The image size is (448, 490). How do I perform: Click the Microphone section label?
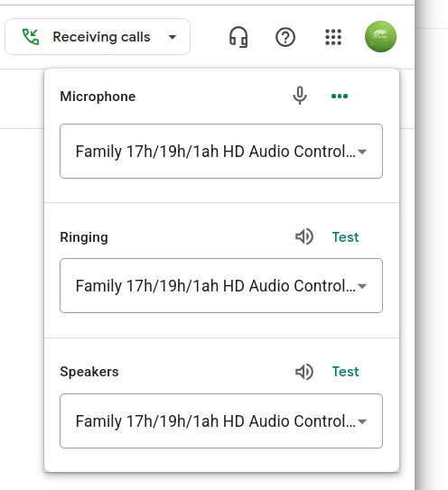pyautogui.click(x=98, y=97)
